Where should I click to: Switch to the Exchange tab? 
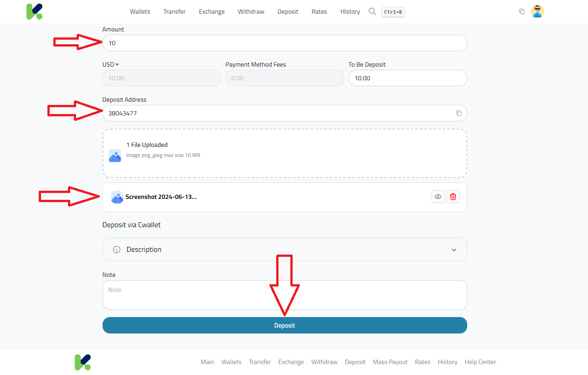(211, 11)
